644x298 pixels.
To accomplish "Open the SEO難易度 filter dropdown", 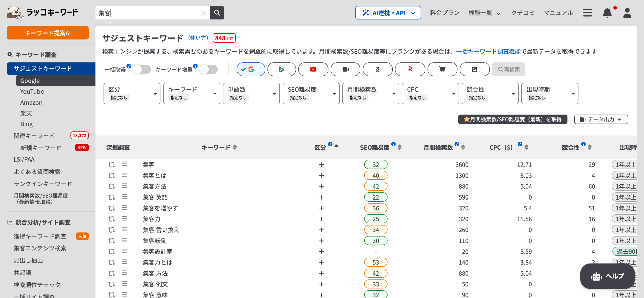I will [x=311, y=93].
